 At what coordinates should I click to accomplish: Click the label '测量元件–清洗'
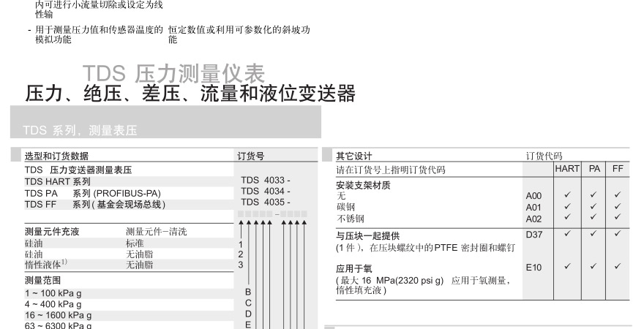click(156, 232)
